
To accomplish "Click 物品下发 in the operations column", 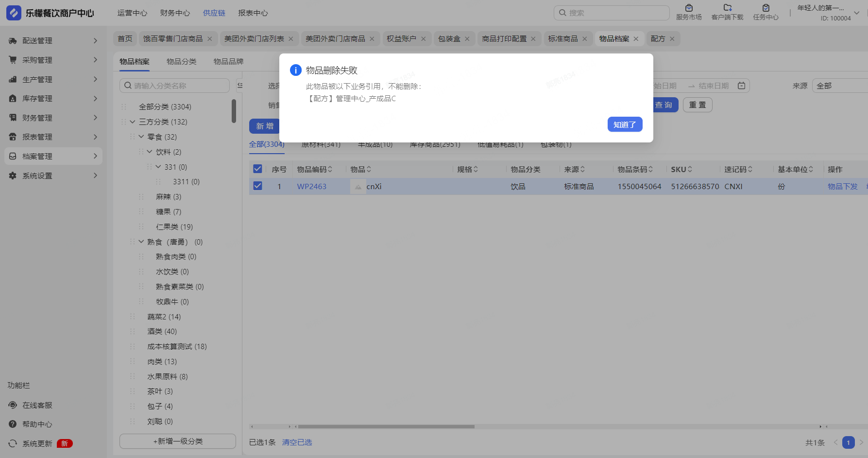I will 843,187.
